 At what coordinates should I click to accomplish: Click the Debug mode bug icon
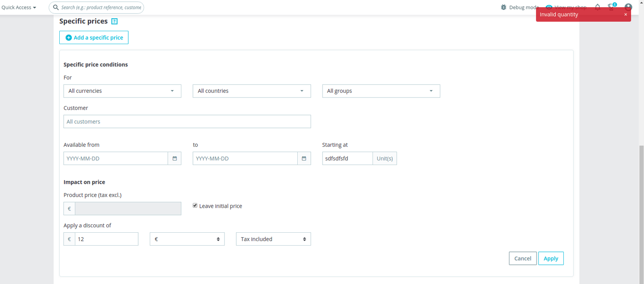click(x=504, y=8)
